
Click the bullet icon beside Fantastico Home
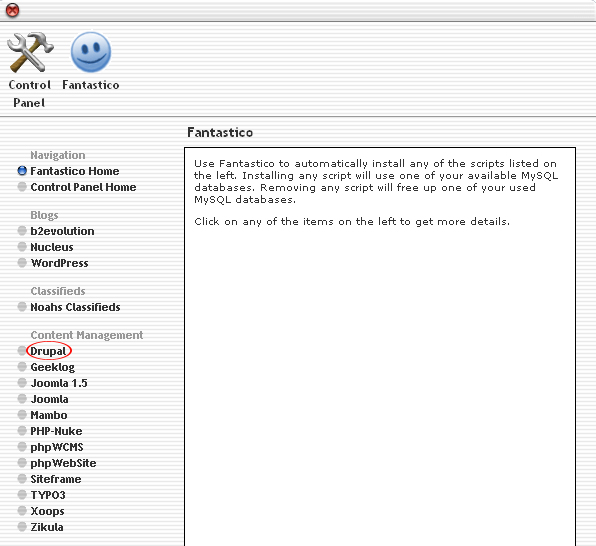22,171
